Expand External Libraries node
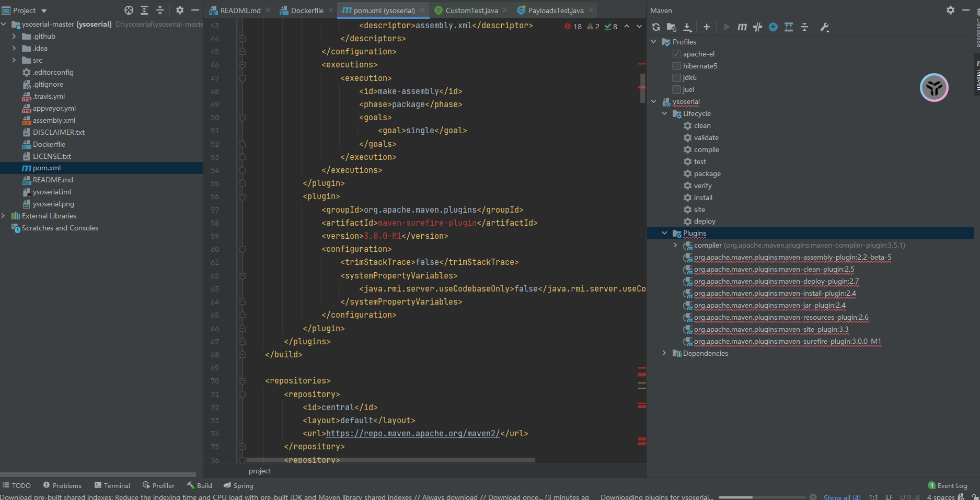Viewport: 980px width, 500px height. pos(4,216)
